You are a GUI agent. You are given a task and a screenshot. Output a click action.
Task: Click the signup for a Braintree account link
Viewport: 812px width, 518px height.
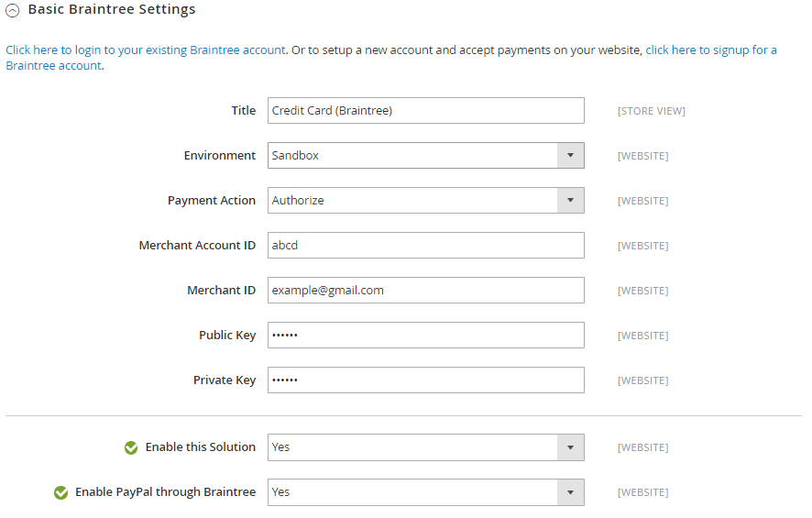710,50
